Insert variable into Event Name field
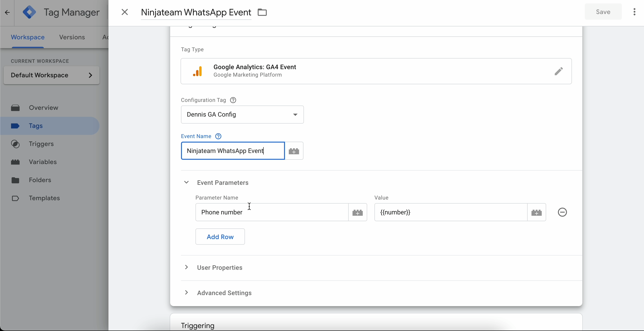 tap(294, 151)
